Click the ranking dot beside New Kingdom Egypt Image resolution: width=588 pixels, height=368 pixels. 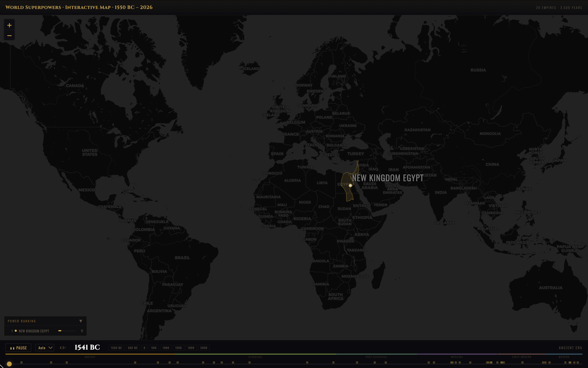16,331
